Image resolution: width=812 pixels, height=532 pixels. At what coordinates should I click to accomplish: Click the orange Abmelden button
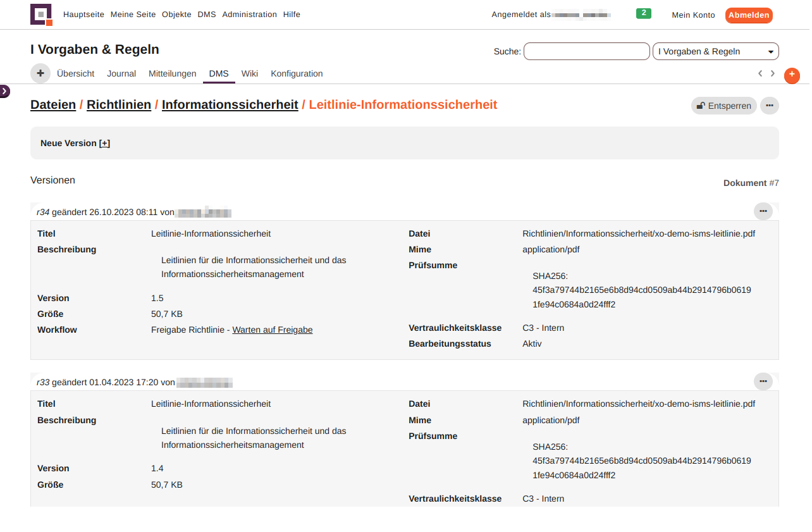[x=748, y=15]
